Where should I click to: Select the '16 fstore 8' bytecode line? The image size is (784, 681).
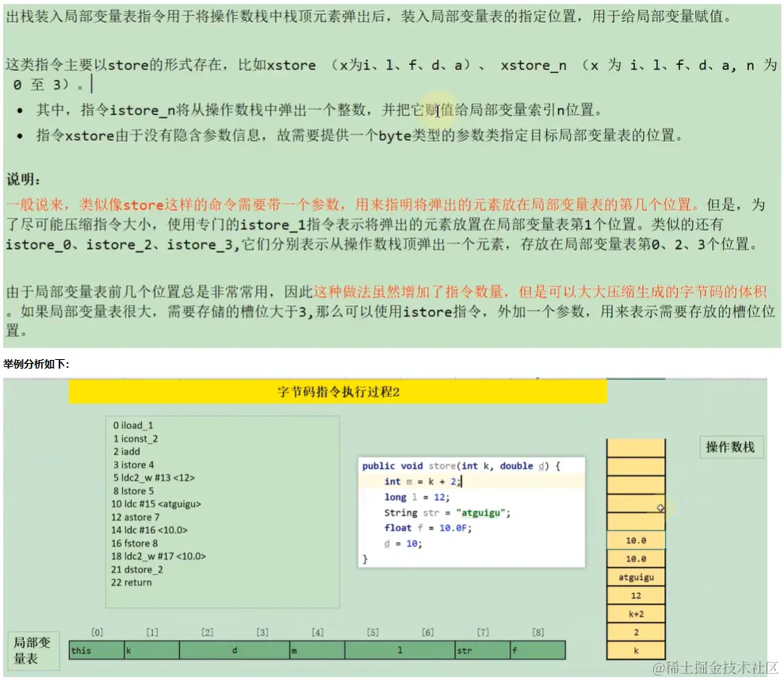click(x=134, y=543)
